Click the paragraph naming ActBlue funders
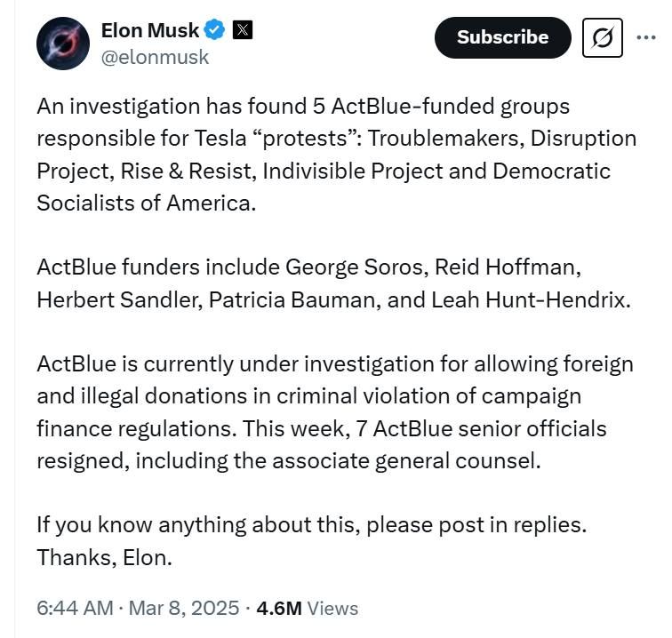Image resolution: width=672 pixels, height=638 pixels. click(x=334, y=283)
